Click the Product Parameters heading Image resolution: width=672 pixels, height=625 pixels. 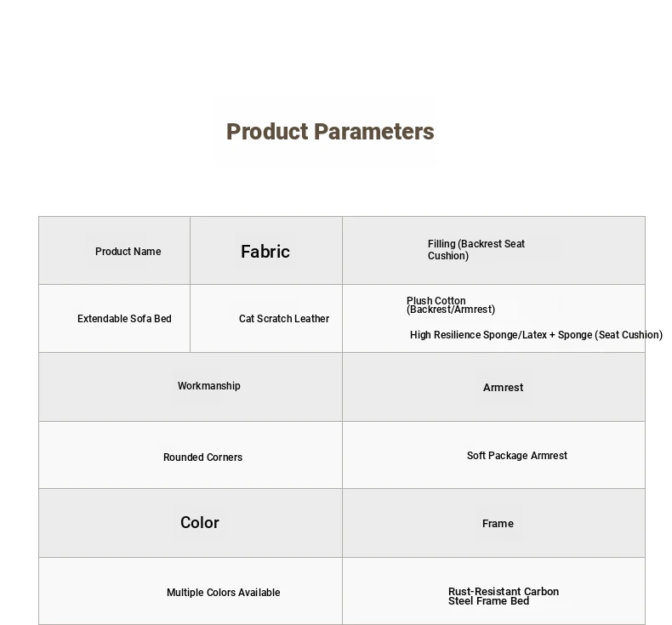pos(330,132)
